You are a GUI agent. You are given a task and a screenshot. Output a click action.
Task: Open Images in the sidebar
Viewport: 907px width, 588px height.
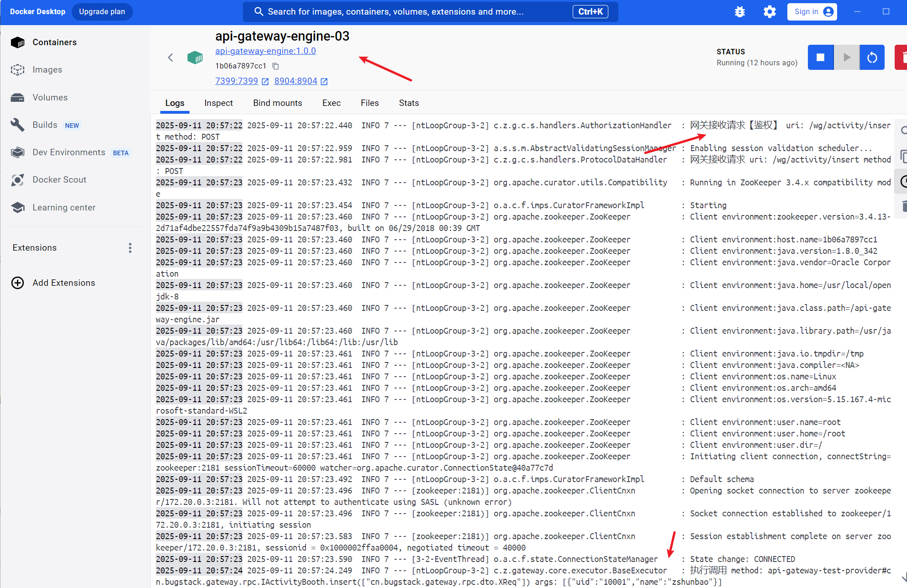(x=47, y=70)
